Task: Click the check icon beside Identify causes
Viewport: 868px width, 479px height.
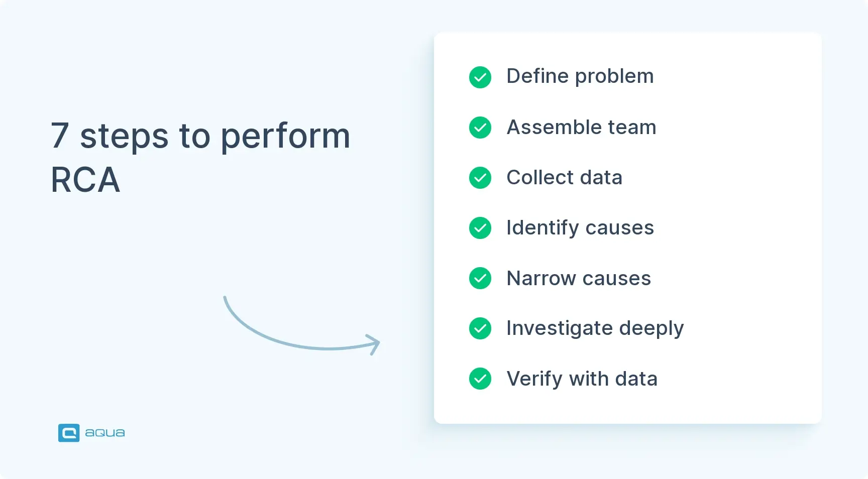Action: (480, 228)
